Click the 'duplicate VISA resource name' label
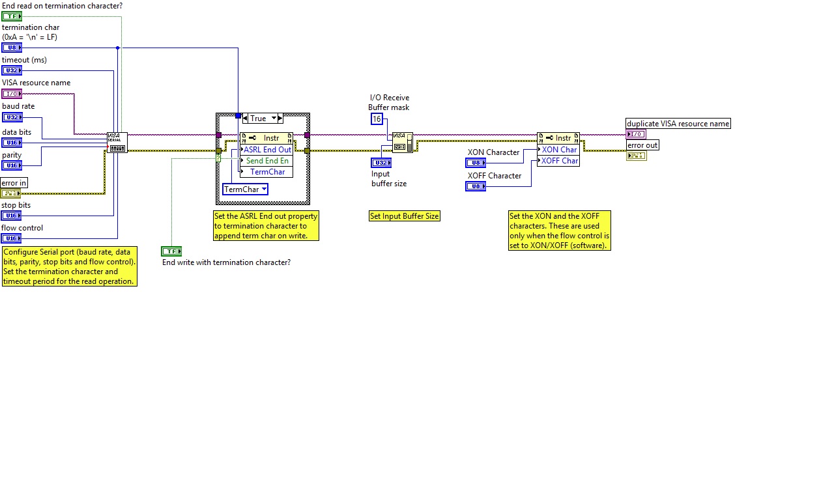This screenshot has height=504, width=834. [678, 124]
